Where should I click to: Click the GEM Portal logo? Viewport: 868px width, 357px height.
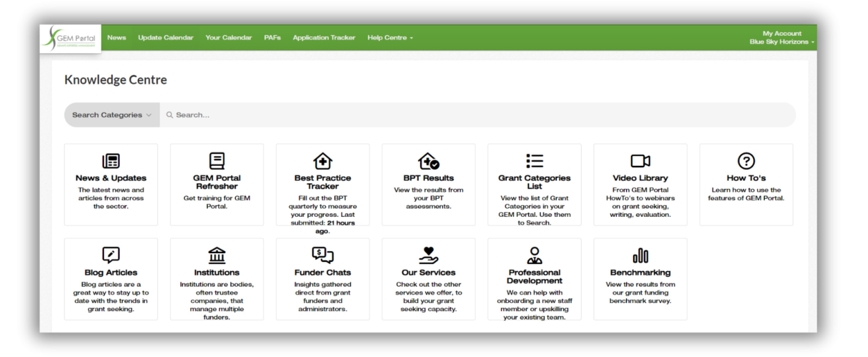[70, 37]
